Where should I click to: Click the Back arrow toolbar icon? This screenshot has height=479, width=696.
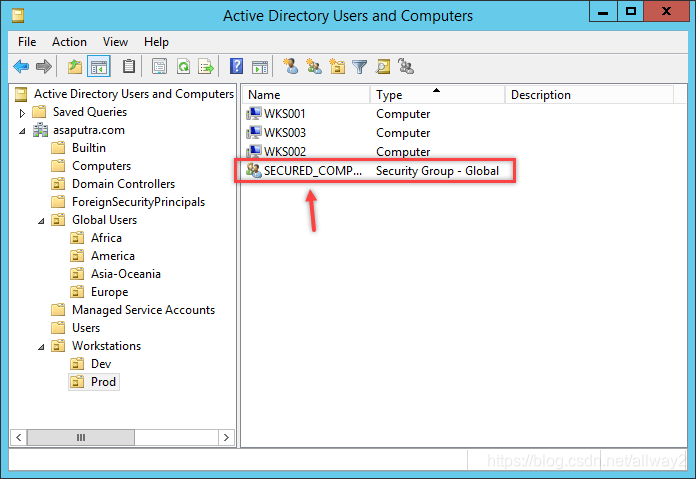21,67
